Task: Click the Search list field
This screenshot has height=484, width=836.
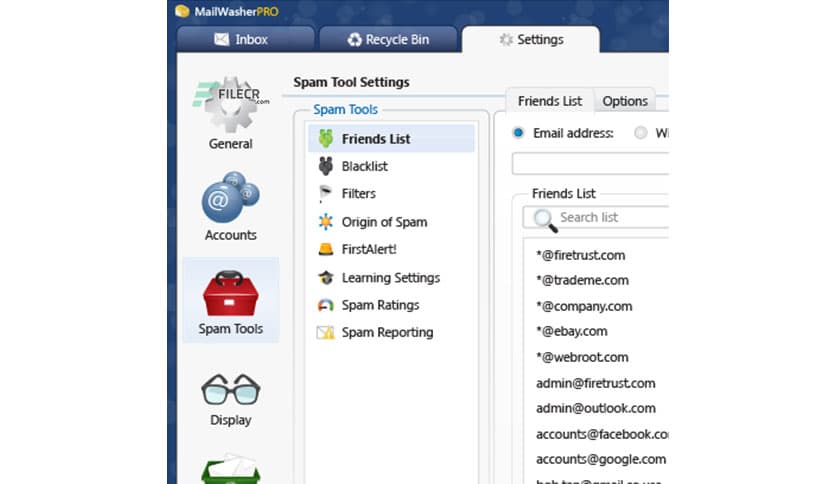Action: pyautogui.click(x=596, y=217)
